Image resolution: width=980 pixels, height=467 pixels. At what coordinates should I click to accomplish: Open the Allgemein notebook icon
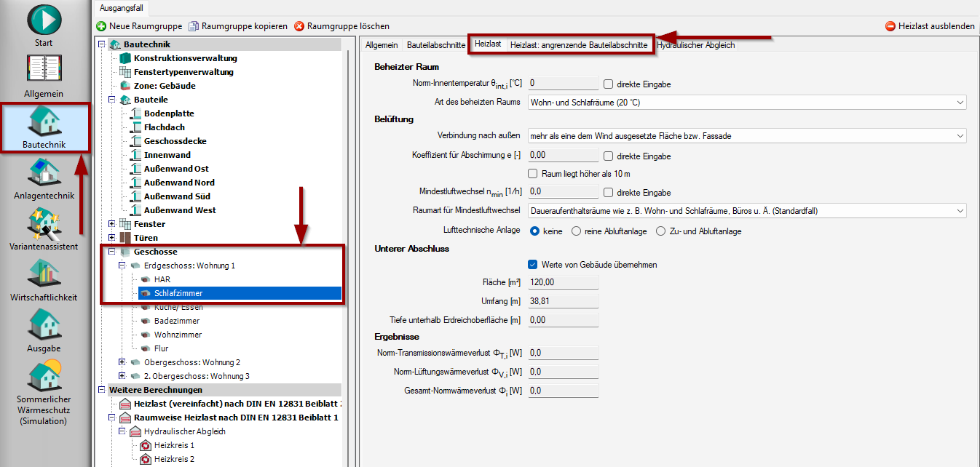44,69
